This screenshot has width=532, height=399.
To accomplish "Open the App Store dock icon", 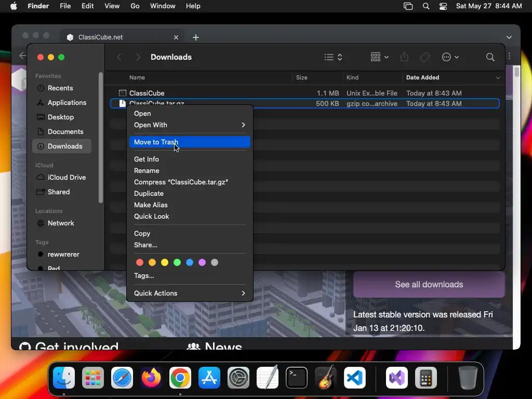I will [209, 378].
